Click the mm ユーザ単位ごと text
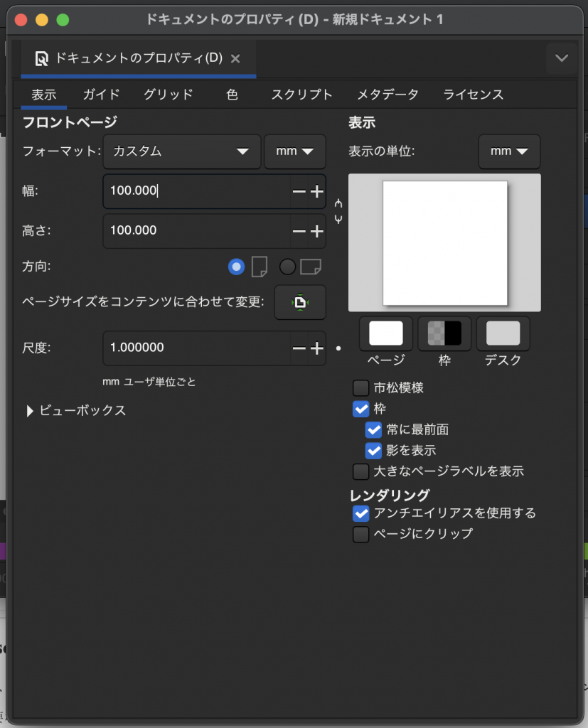588x728 pixels. pyautogui.click(x=149, y=382)
